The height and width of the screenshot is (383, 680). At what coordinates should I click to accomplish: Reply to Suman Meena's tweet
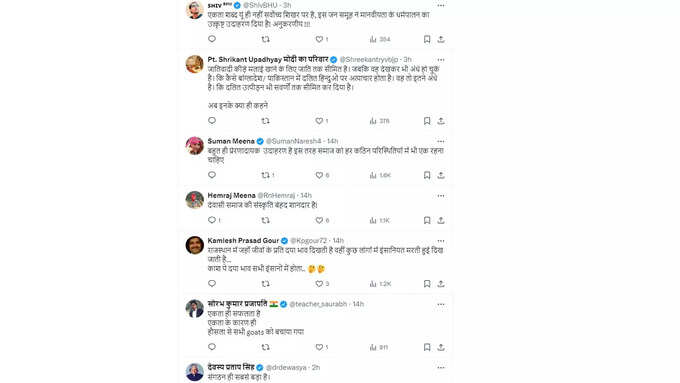tap(212, 175)
